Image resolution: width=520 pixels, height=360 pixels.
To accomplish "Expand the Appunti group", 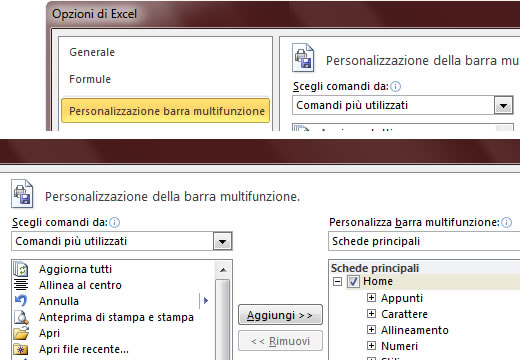I will click(371, 297).
